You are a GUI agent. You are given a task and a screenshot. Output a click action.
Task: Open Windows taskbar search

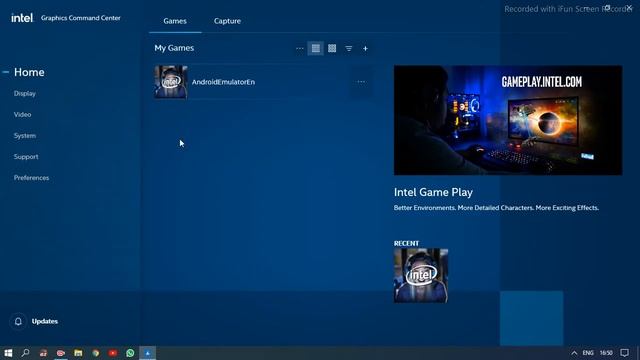tap(25, 353)
